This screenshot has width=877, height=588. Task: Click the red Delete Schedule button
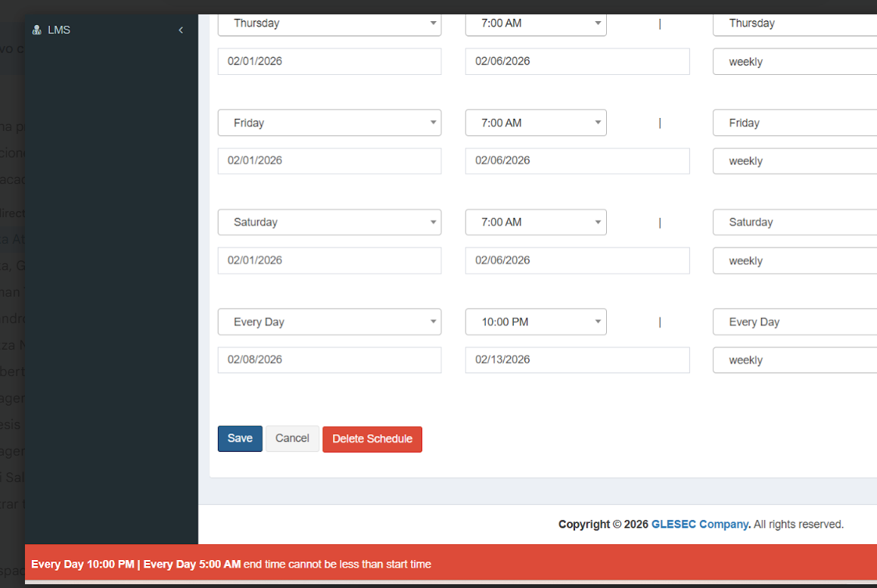(372, 439)
